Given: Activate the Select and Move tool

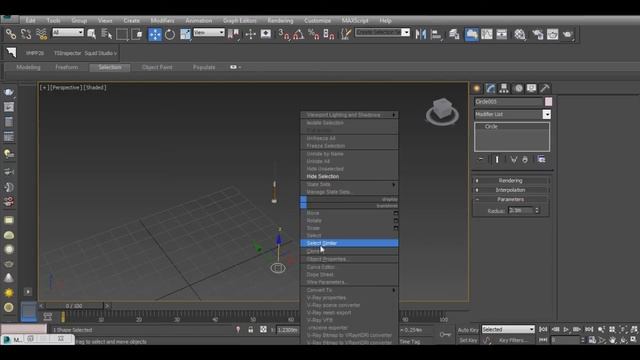Looking at the screenshot, I should [x=155, y=34].
